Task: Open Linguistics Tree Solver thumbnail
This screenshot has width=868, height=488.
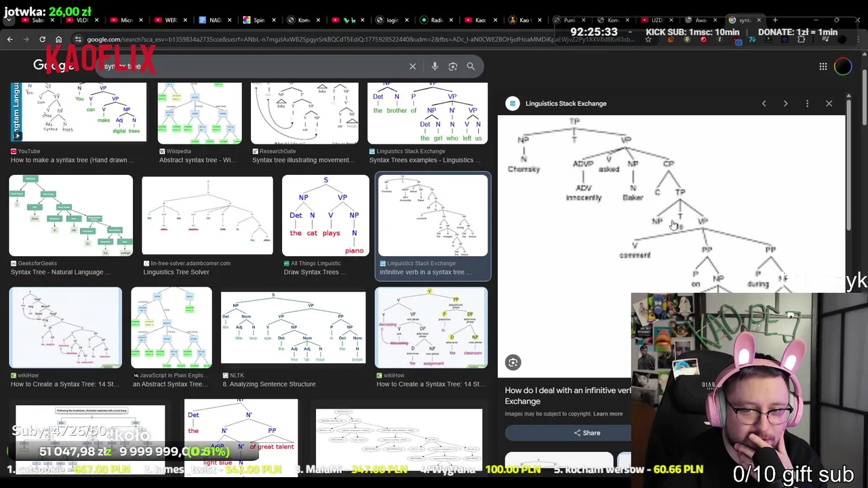Action: (x=208, y=216)
